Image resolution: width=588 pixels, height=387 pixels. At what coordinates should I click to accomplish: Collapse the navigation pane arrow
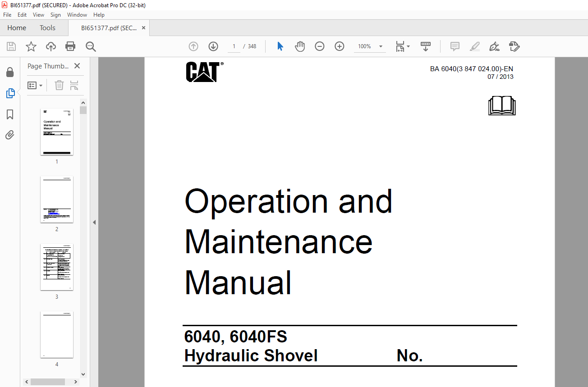point(94,222)
